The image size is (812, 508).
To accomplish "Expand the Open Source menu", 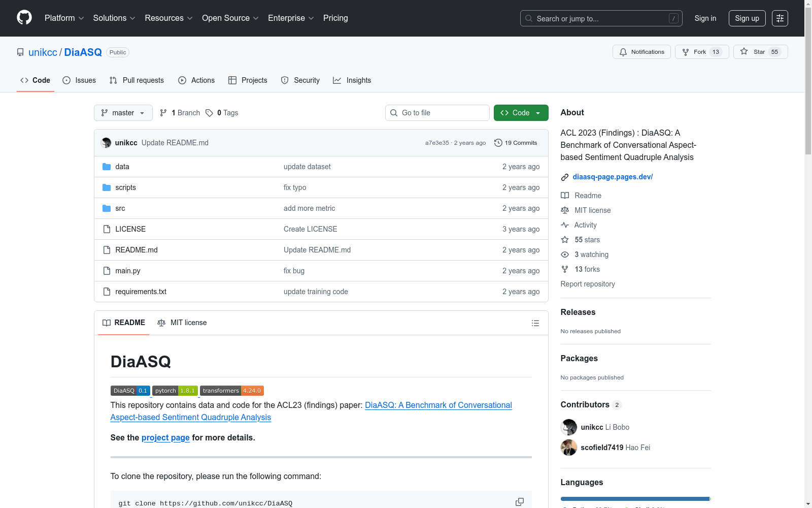I will pyautogui.click(x=230, y=18).
